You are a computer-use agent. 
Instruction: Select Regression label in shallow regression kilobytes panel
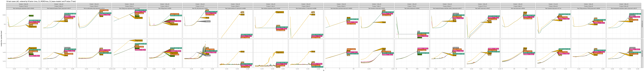coord(280,12)
